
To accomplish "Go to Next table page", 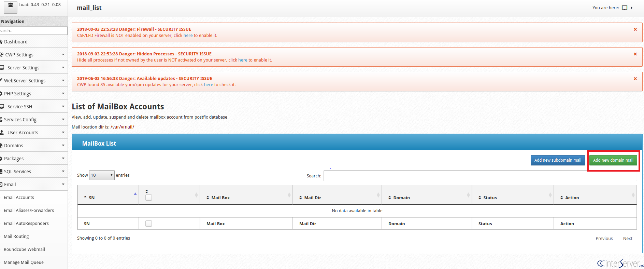I will point(628,239).
